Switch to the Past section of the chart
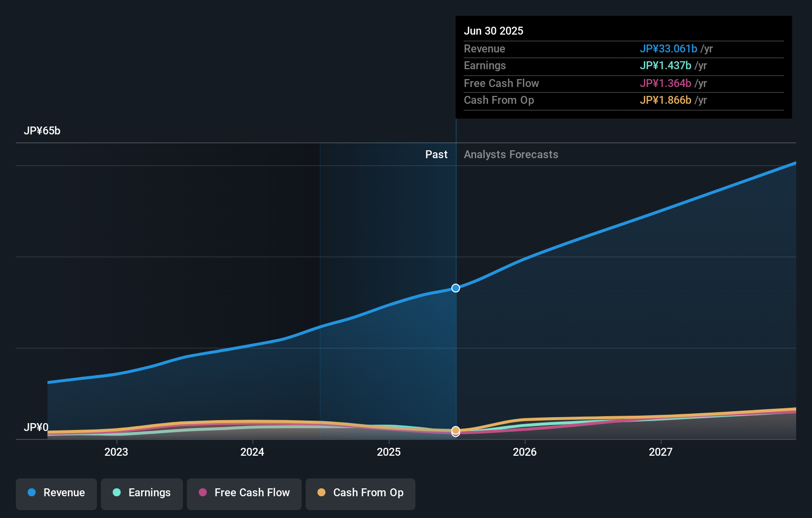This screenshot has height=518, width=812. [x=436, y=154]
